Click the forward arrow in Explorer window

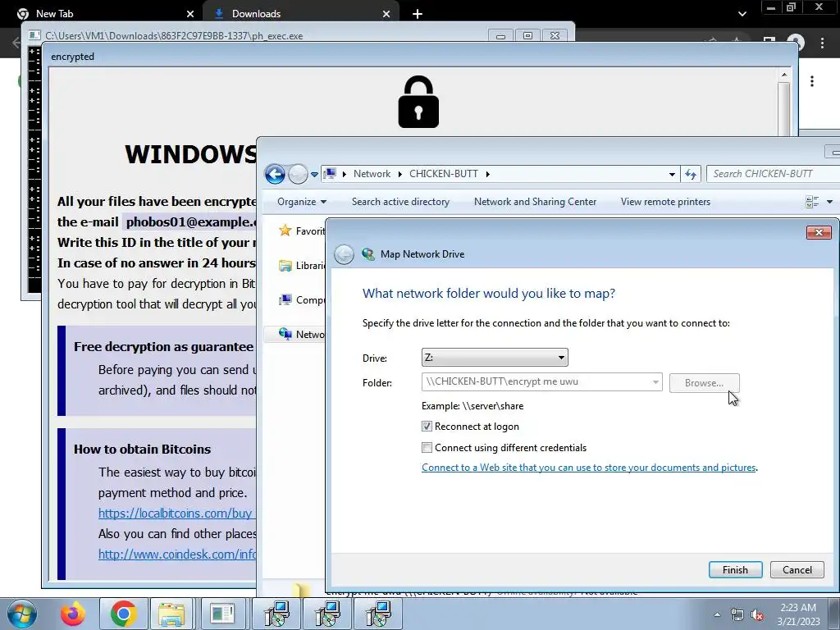coord(298,174)
